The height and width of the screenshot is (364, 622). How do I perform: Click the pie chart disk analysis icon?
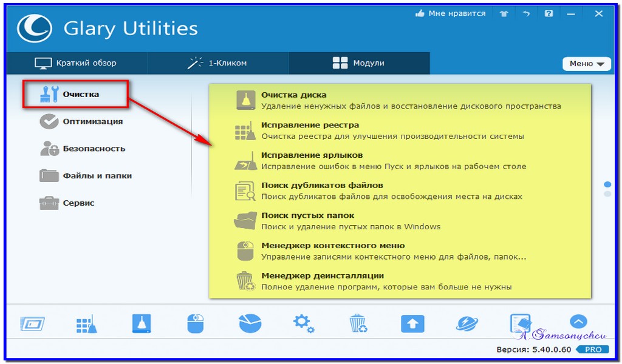(250, 323)
